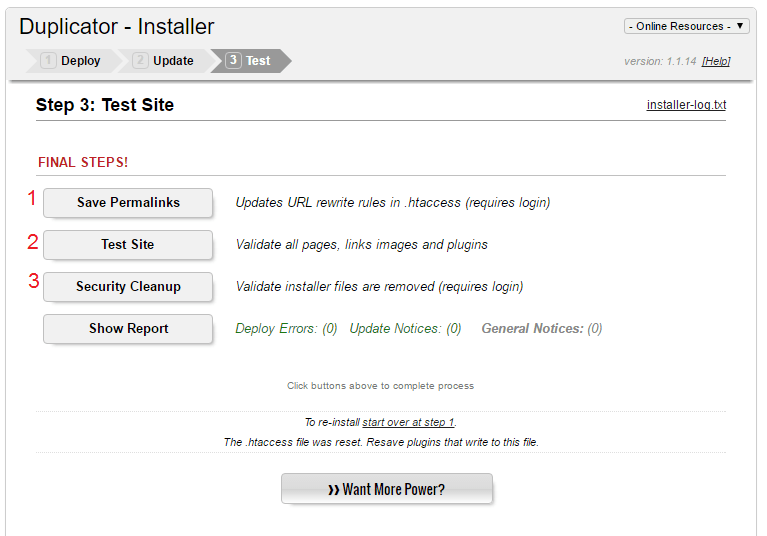Select the Test step tab
The height and width of the screenshot is (536, 767).
(250, 61)
